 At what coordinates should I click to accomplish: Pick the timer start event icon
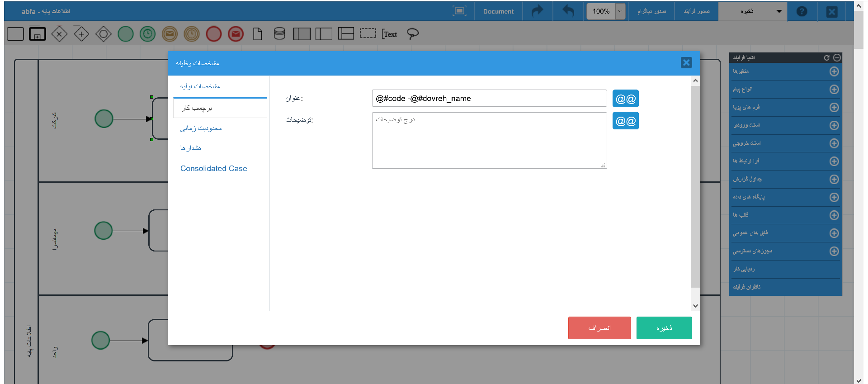tap(147, 34)
